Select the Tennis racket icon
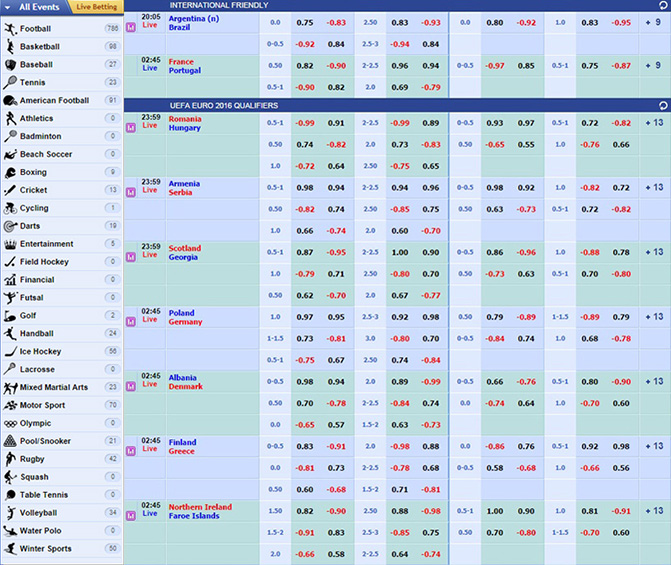671x565 pixels. 10,82
